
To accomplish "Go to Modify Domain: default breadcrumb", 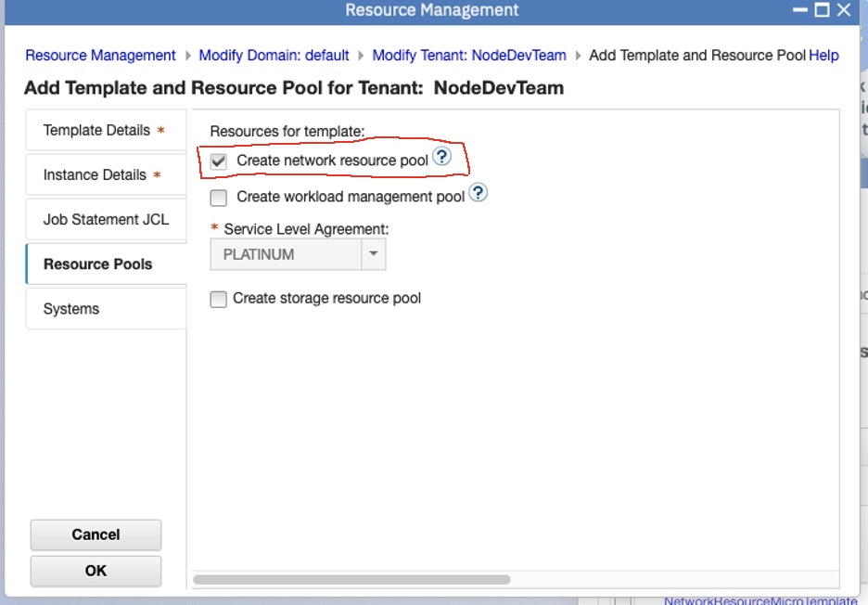I will (x=274, y=55).
